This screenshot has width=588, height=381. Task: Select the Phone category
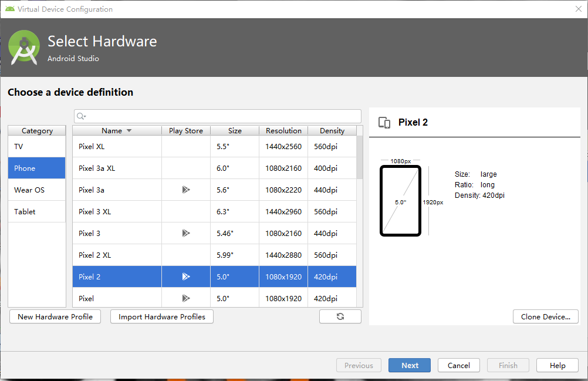pyautogui.click(x=37, y=168)
